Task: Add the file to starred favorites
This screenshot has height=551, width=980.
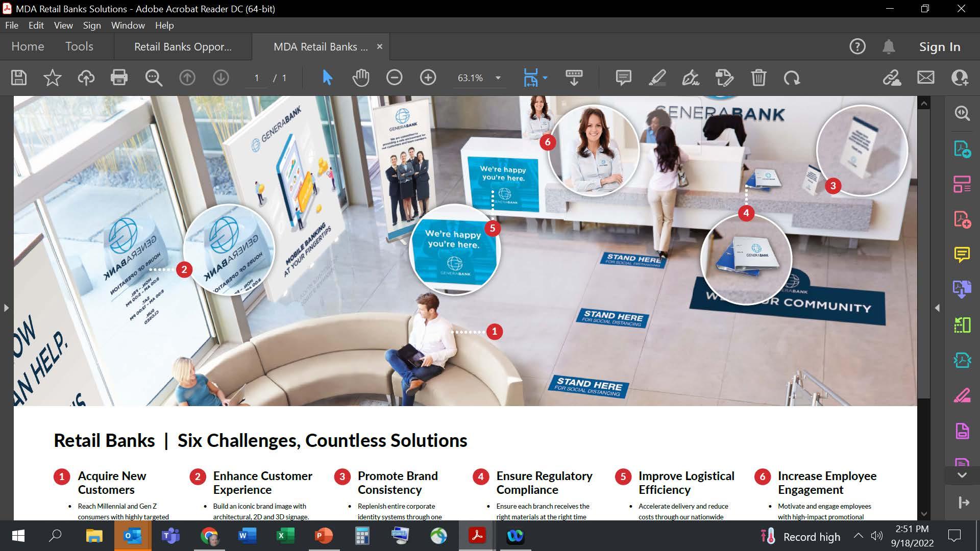Action: pos(52,78)
